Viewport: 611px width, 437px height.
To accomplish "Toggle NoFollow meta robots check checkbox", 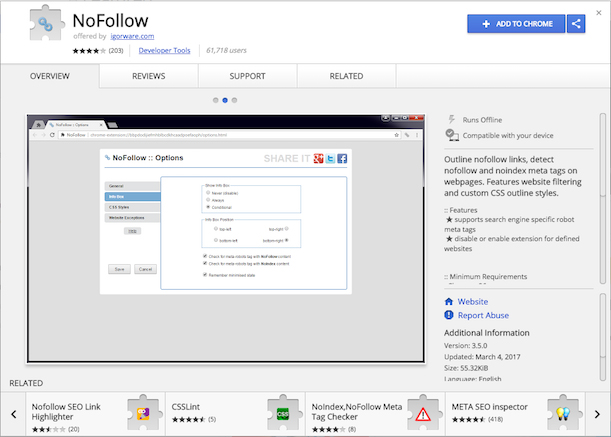I will point(205,256).
